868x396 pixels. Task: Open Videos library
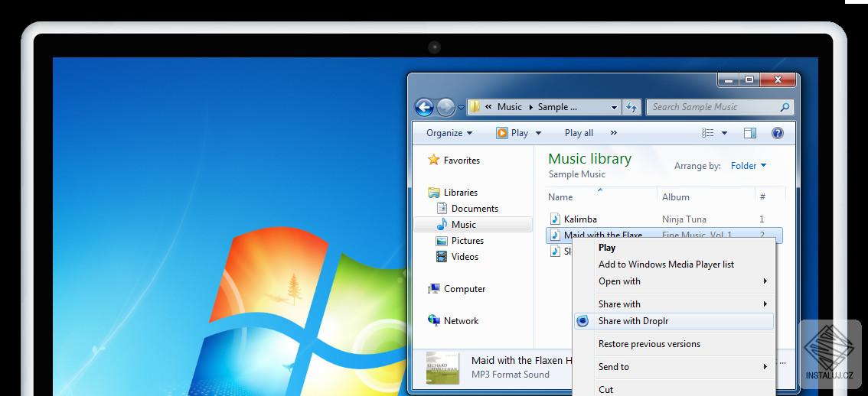(465, 257)
